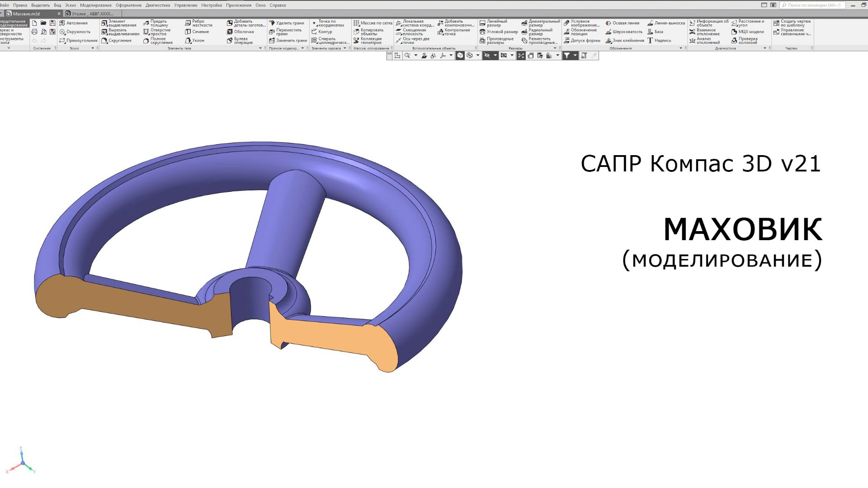Switch to Уголок document tab
Image resolution: width=868 pixels, height=488 pixels.
tap(92, 14)
